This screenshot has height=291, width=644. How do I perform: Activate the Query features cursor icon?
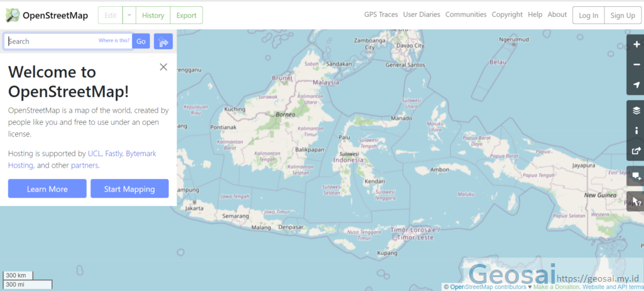[636, 202]
